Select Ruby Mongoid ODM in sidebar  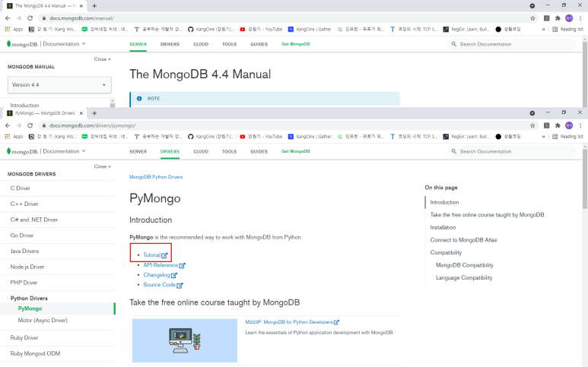[x=35, y=353]
